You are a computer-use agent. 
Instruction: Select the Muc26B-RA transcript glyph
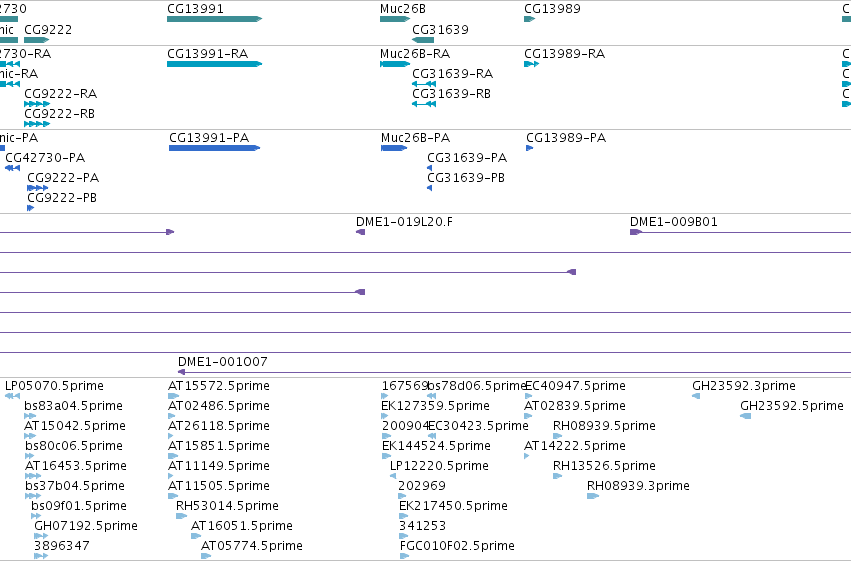pos(395,64)
